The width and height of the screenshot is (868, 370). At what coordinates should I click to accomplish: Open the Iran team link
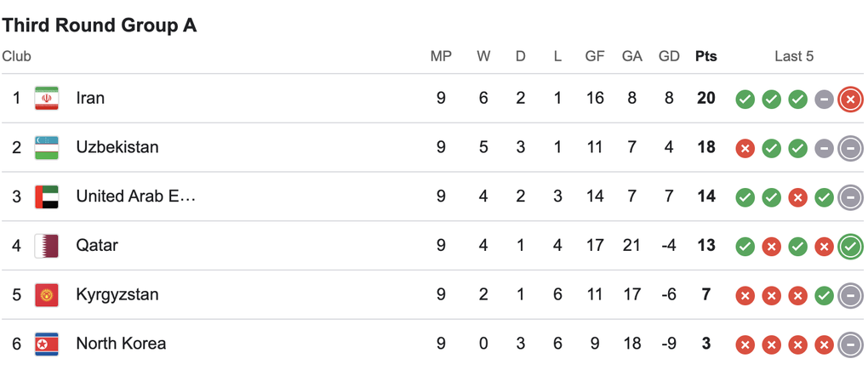click(90, 99)
